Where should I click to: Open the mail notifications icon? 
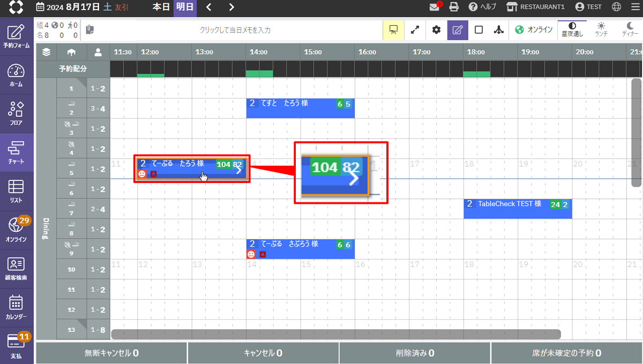click(x=435, y=7)
